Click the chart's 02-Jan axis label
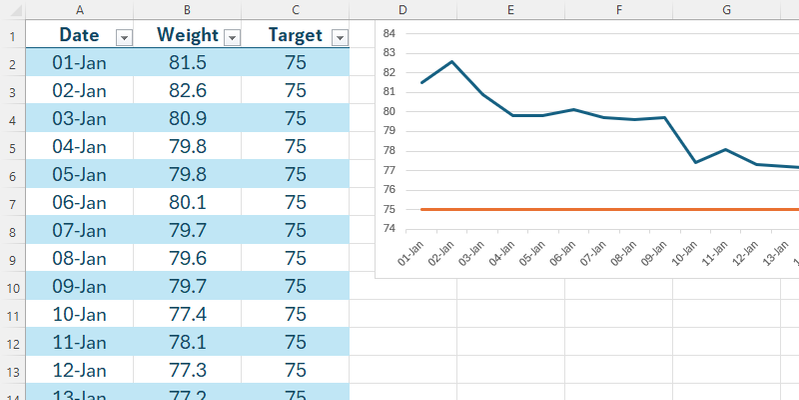The height and width of the screenshot is (400, 799). [442, 251]
